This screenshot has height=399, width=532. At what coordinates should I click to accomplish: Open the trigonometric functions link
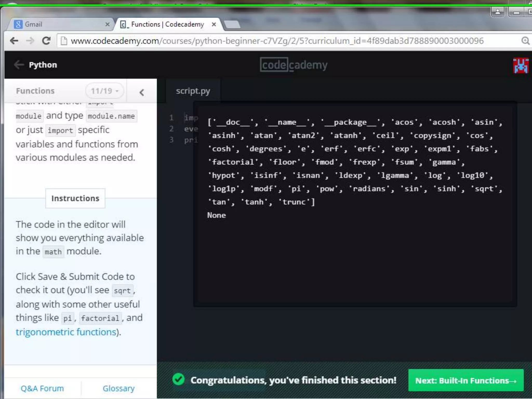(66, 332)
